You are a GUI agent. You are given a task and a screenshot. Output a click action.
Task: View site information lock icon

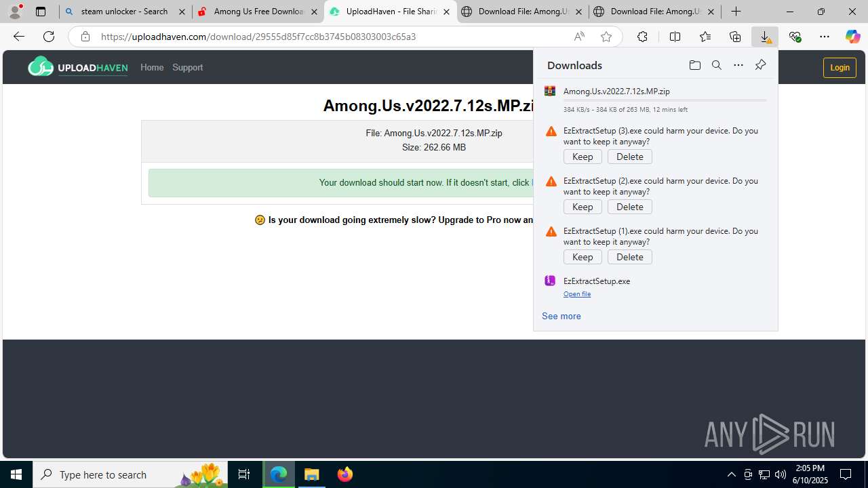tap(85, 37)
